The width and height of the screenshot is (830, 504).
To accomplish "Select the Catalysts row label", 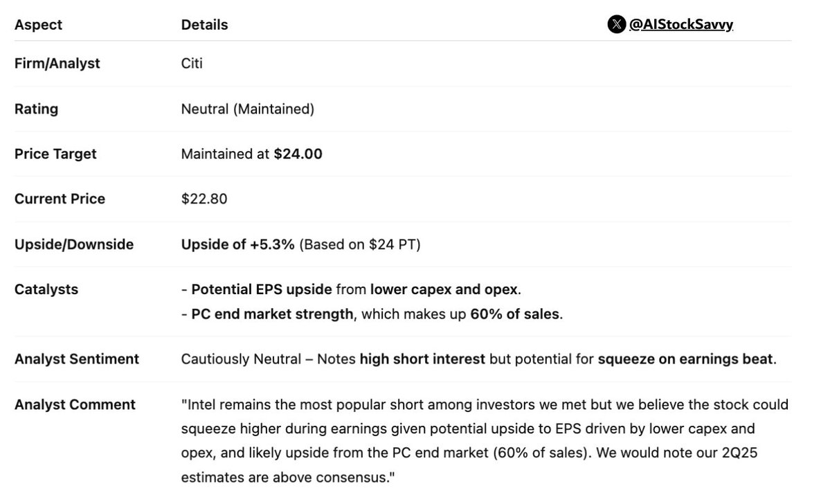I will click(x=46, y=289).
